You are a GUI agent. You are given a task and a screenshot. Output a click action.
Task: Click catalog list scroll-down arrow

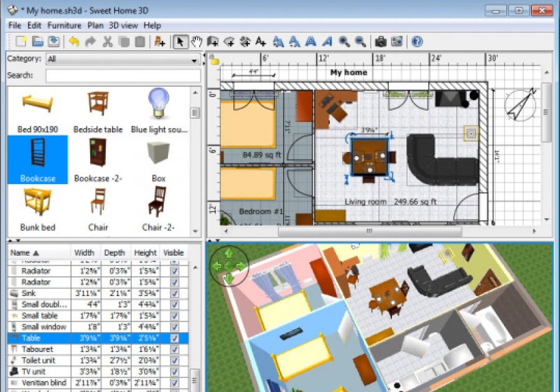pyautogui.click(x=195, y=231)
